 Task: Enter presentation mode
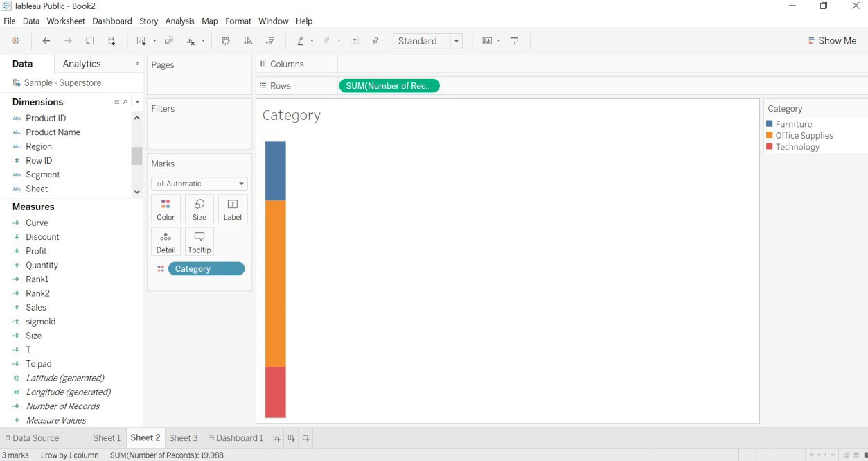514,41
